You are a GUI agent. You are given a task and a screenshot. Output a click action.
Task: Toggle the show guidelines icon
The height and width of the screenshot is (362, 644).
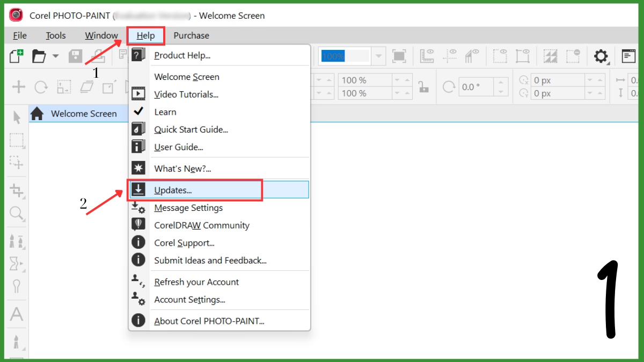pos(450,56)
